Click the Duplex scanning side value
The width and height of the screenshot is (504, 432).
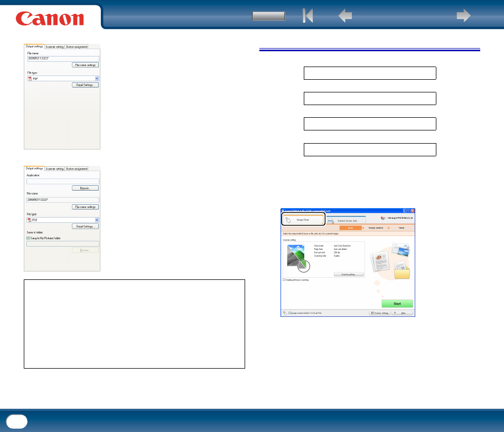tap(337, 256)
